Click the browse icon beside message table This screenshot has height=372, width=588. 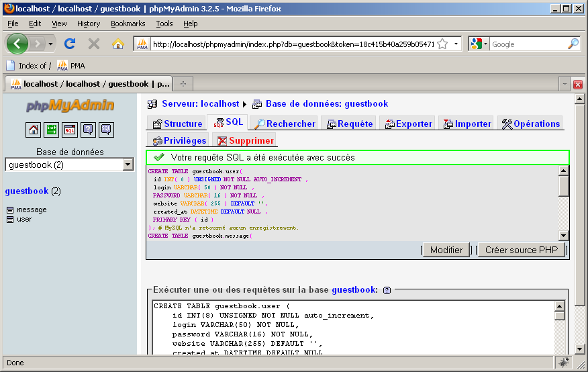(x=10, y=210)
